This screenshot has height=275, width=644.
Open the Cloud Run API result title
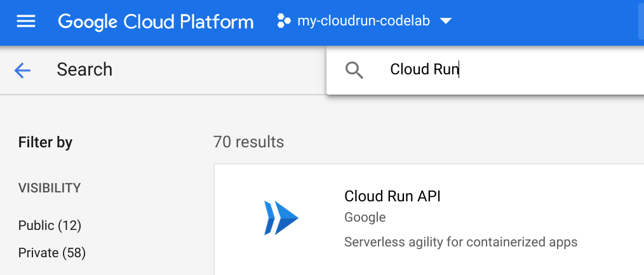coord(392,196)
